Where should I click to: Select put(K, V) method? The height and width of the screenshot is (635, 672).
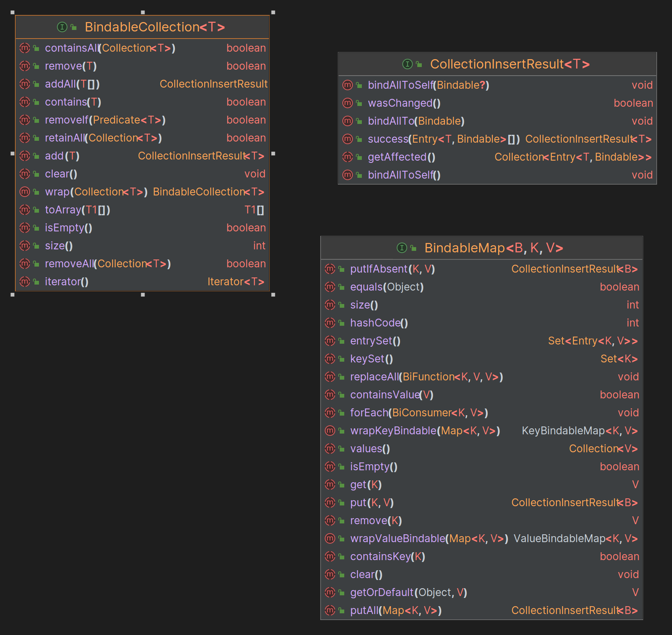pyautogui.click(x=482, y=502)
